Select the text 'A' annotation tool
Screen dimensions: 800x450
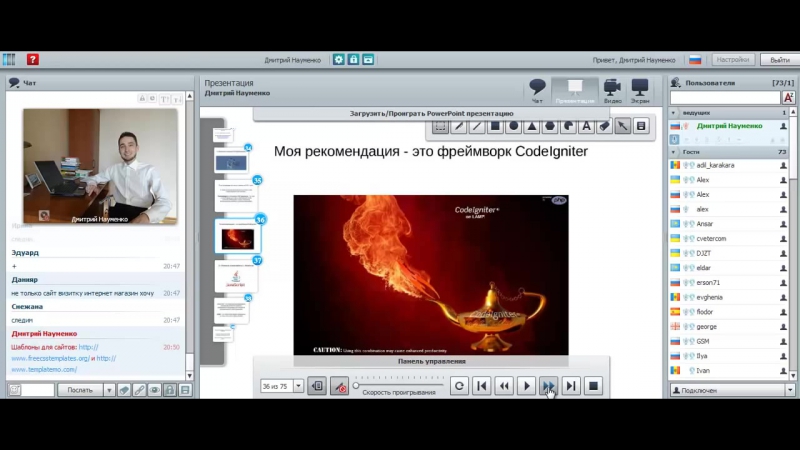(587, 126)
